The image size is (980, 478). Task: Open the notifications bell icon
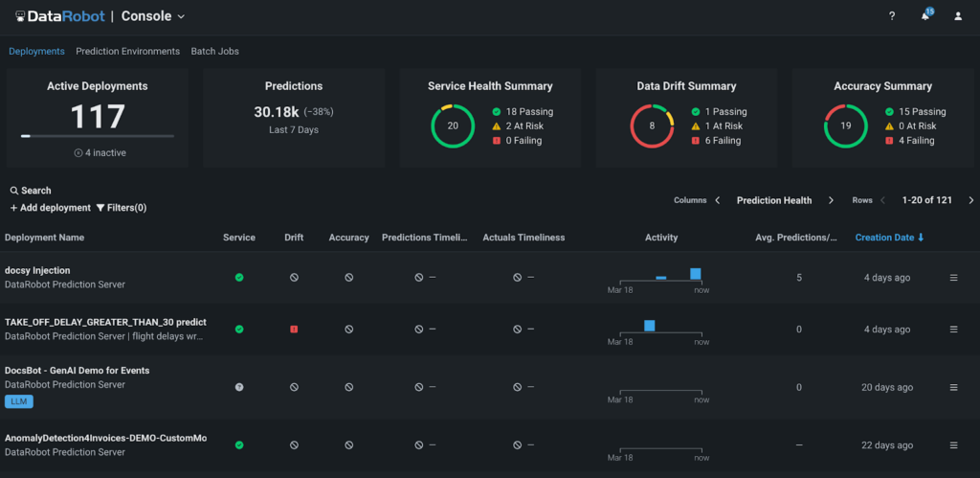(x=925, y=16)
